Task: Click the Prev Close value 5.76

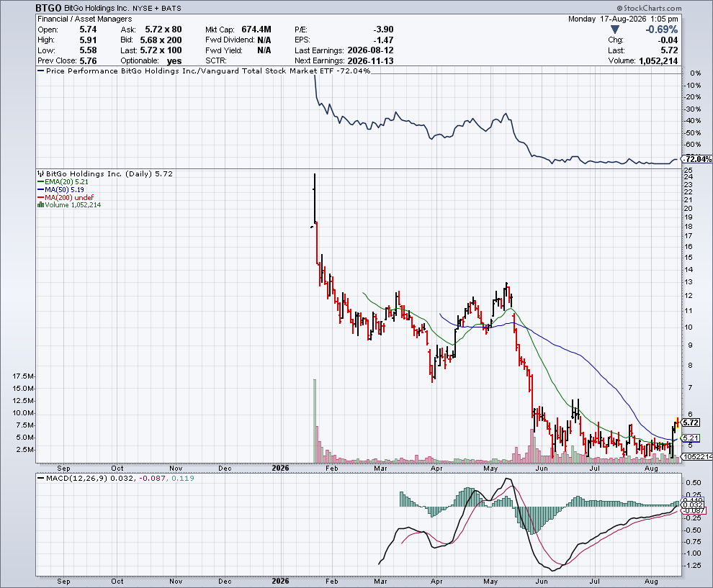Action: click(x=88, y=61)
